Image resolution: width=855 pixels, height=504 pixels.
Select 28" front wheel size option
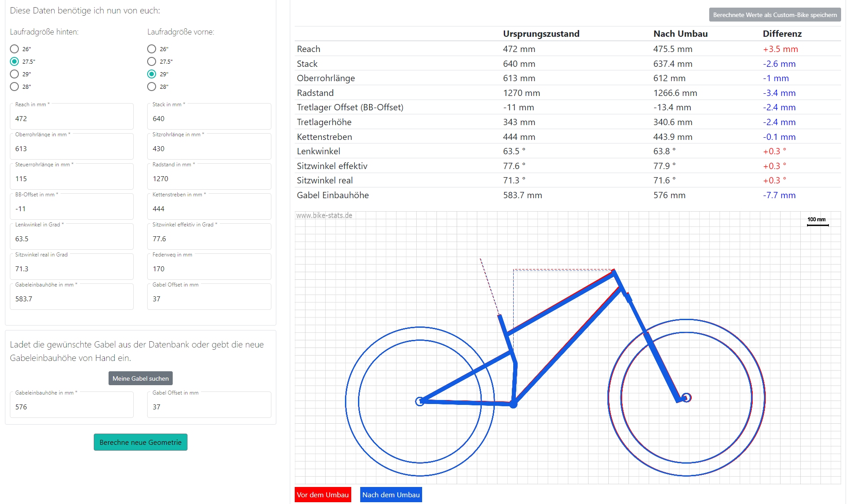coord(152,87)
